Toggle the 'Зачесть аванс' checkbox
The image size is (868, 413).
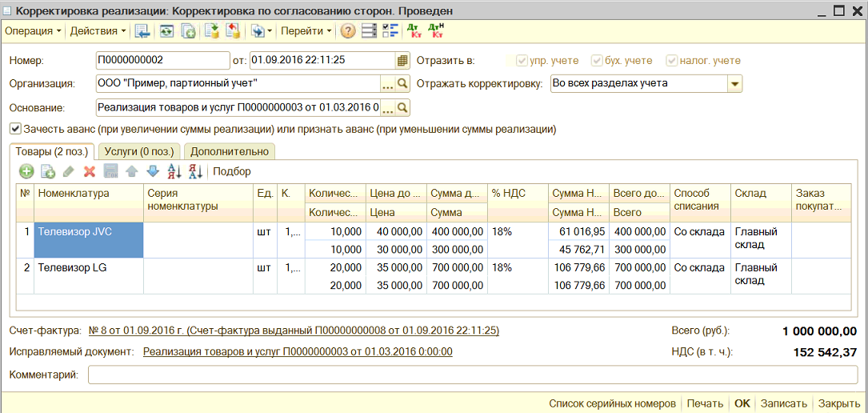(15, 129)
